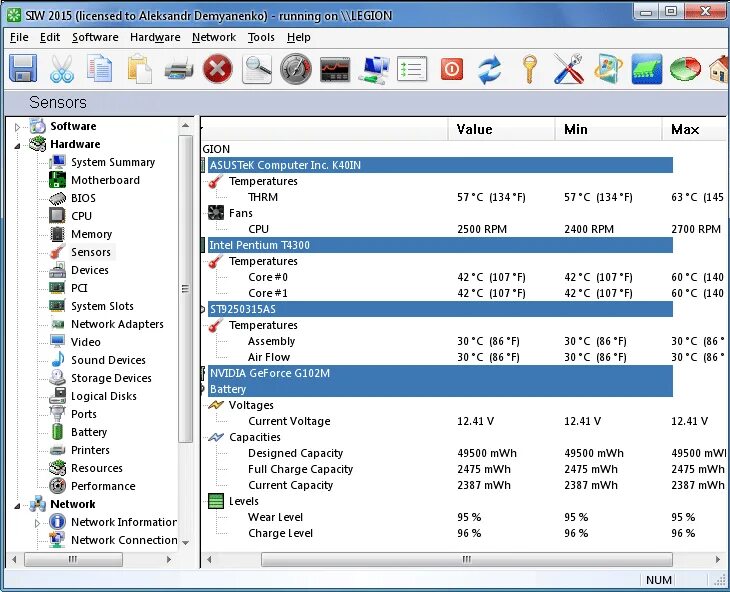Click the Min column header
This screenshot has width=730, height=592.
[608, 129]
